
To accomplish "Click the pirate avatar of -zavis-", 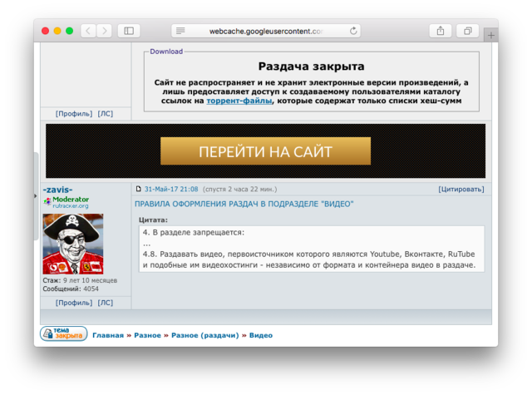I will click(x=73, y=244).
